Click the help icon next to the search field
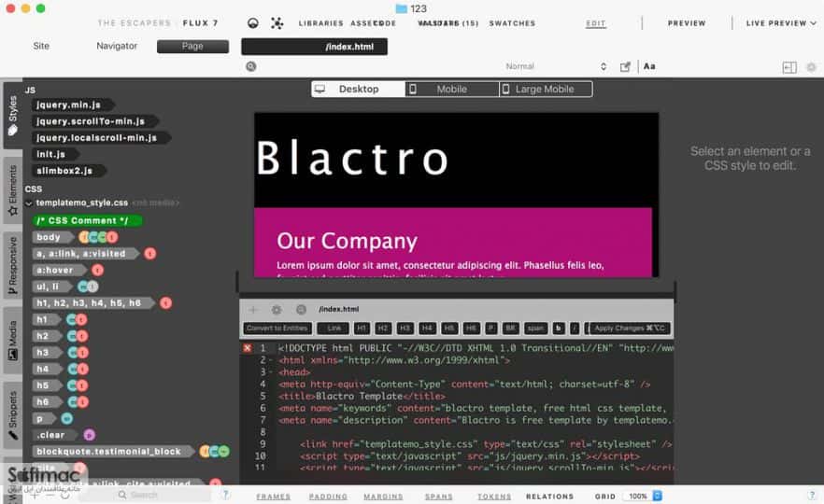This screenshot has width=824, height=504. [225, 495]
